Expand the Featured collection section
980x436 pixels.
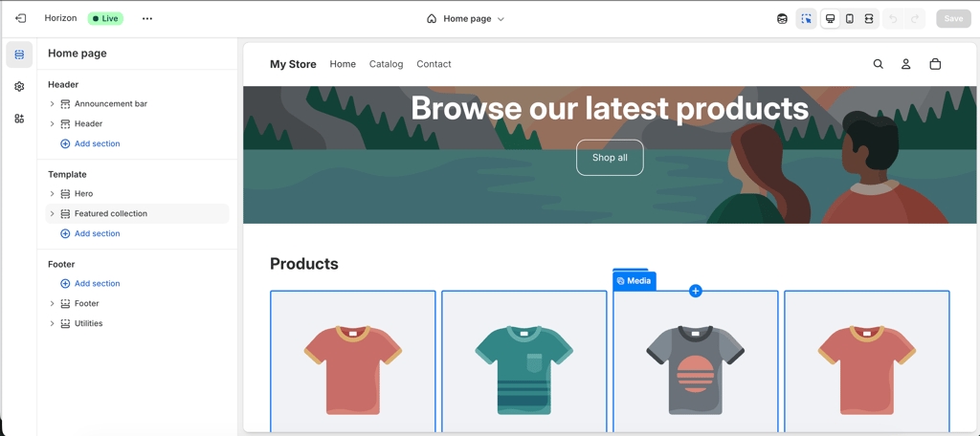[x=53, y=213]
